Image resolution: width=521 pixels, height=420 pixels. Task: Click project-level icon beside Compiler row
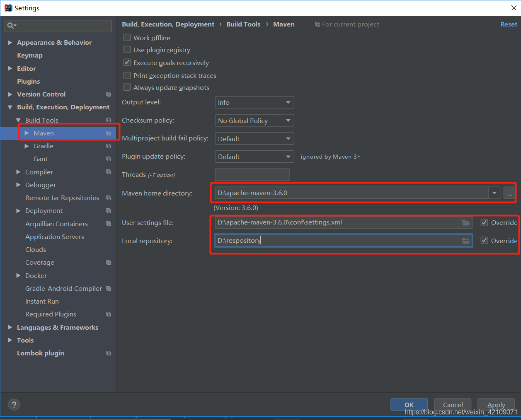(x=108, y=172)
